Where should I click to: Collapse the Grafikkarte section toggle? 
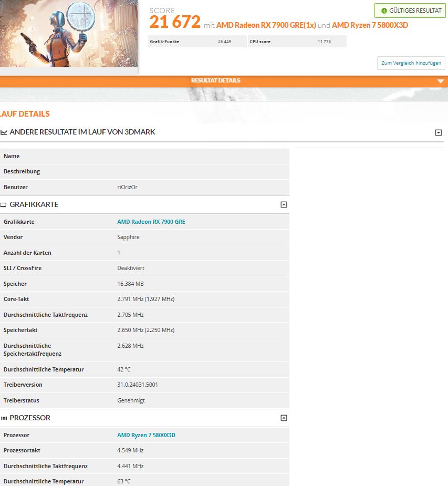pyautogui.click(x=284, y=204)
